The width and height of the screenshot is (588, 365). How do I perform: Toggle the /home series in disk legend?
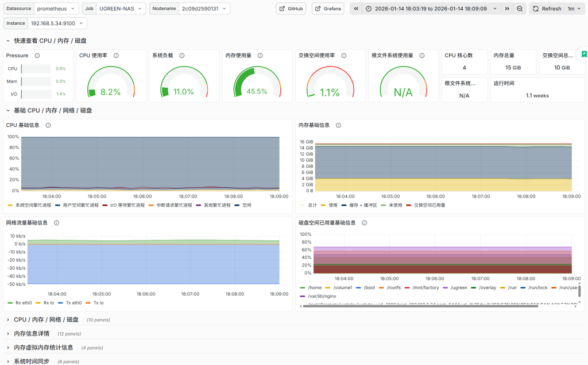point(315,287)
